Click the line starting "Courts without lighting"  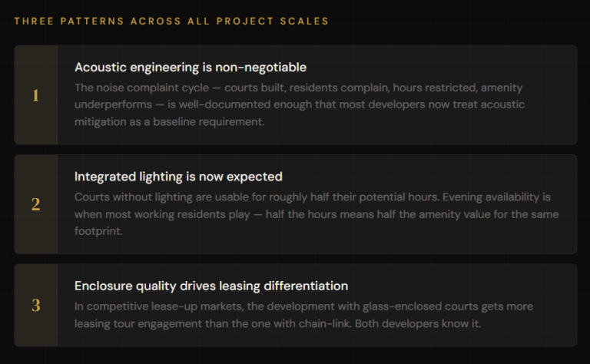(x=312, y=197)
